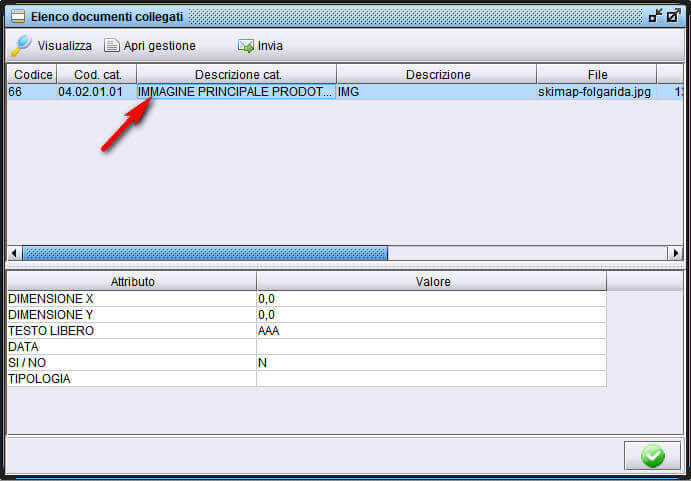Screen dimensions: 691x481
Task: Click the DIMENSIONE X value 0,0
Action: (431, 299)
